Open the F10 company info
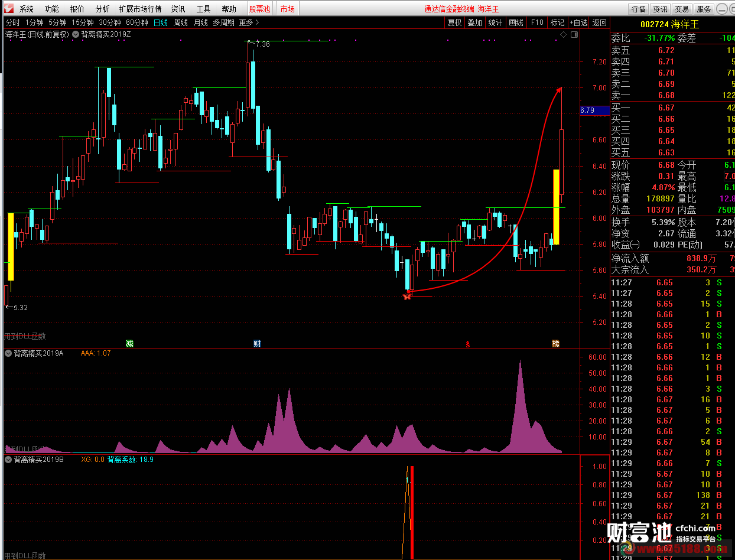The image size is (735, 560). 536,22
